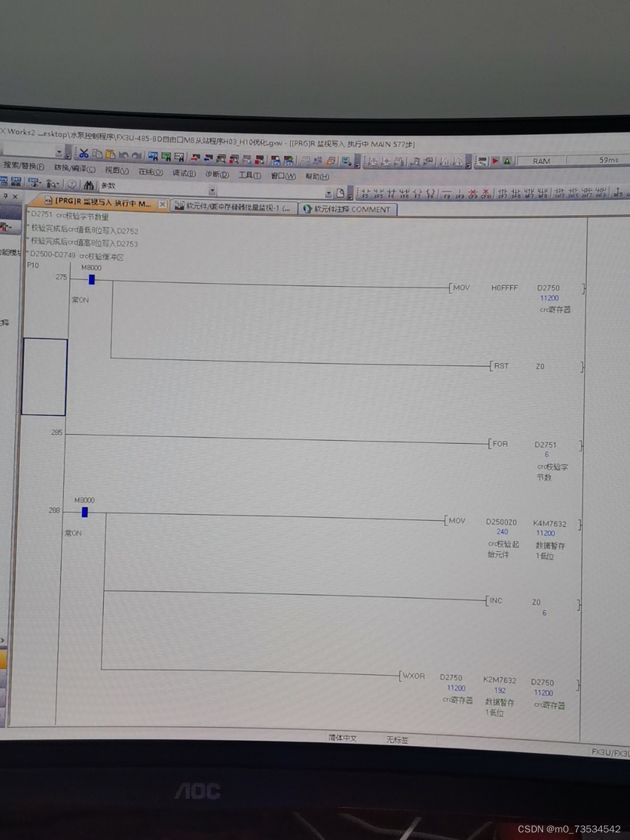Open the 帮助(H) menu
The height and width of the screenshot is (840, 630).
tap(317, 176)
